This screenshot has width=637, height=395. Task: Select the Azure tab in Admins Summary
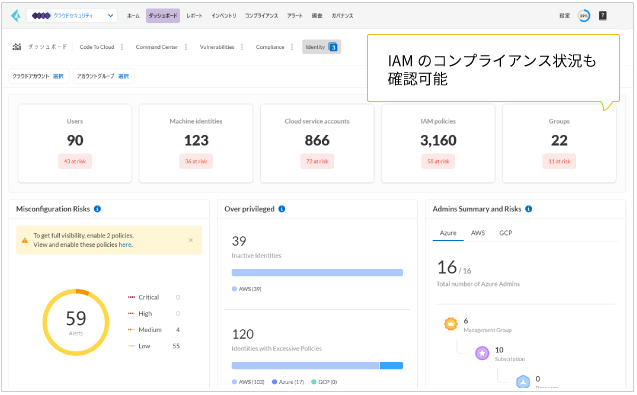point(448,233)
